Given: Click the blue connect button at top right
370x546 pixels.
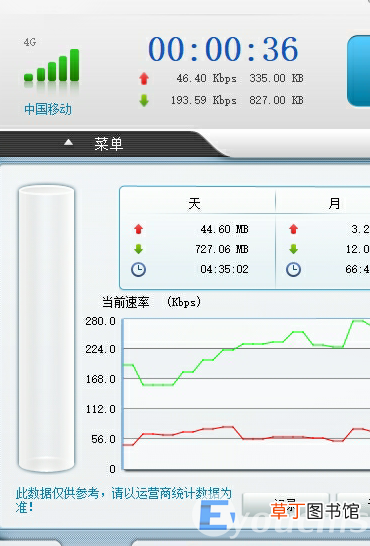Looking at the screenshot, I should point(359,71).
